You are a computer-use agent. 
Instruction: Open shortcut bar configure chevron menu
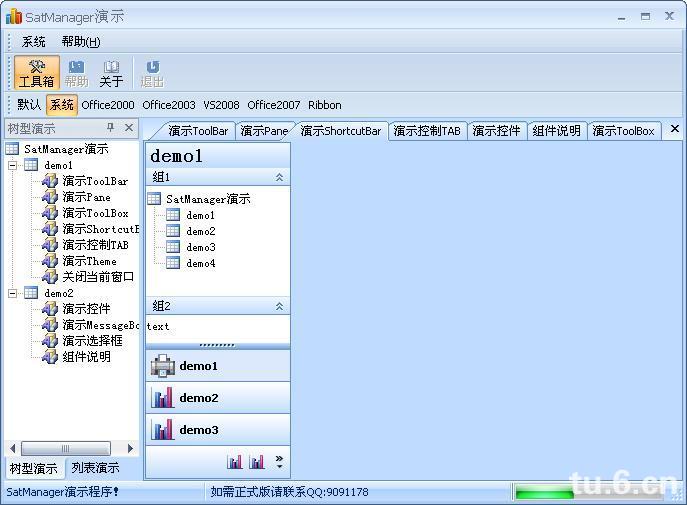point(279,462)
